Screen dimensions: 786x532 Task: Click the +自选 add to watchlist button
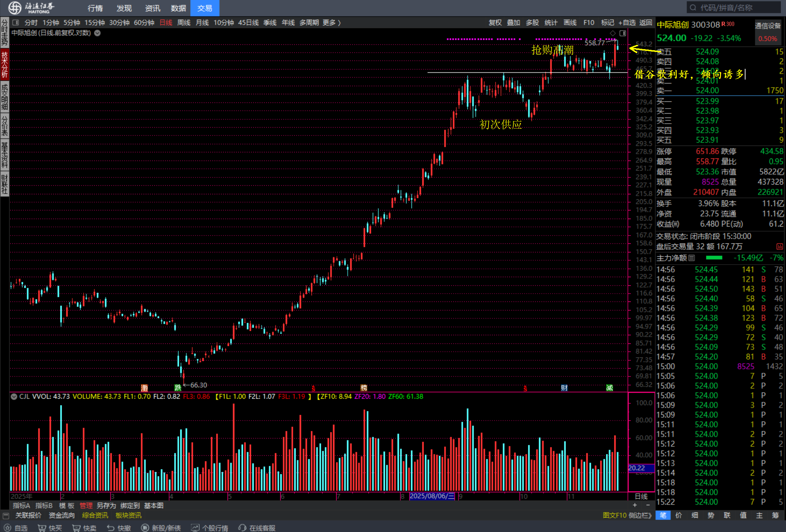point(627,23)
